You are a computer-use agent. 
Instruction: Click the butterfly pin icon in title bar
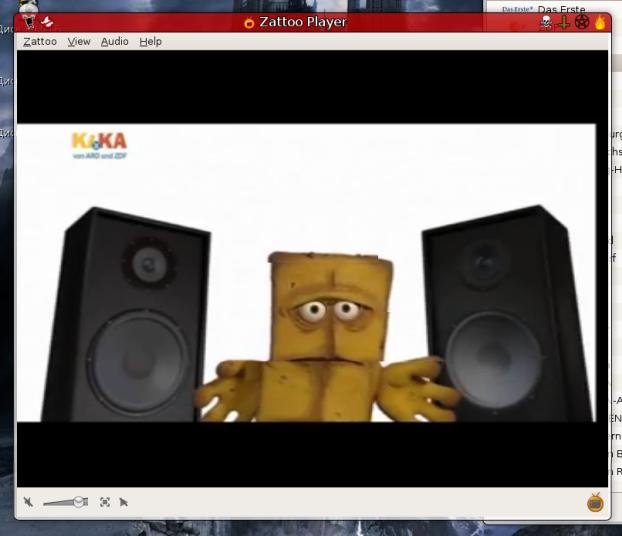point(47,22)
